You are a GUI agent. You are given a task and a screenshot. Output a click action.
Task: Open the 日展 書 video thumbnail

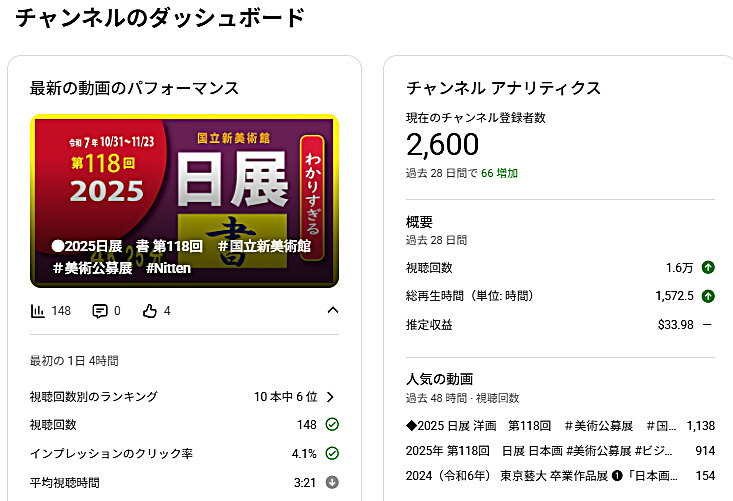184,200
